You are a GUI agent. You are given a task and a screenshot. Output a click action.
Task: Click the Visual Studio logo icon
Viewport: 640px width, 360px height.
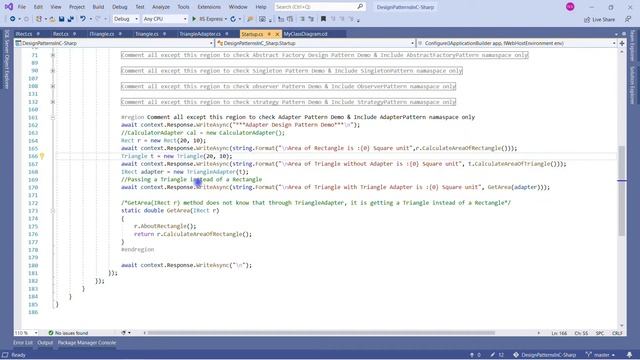pos(8,7)
